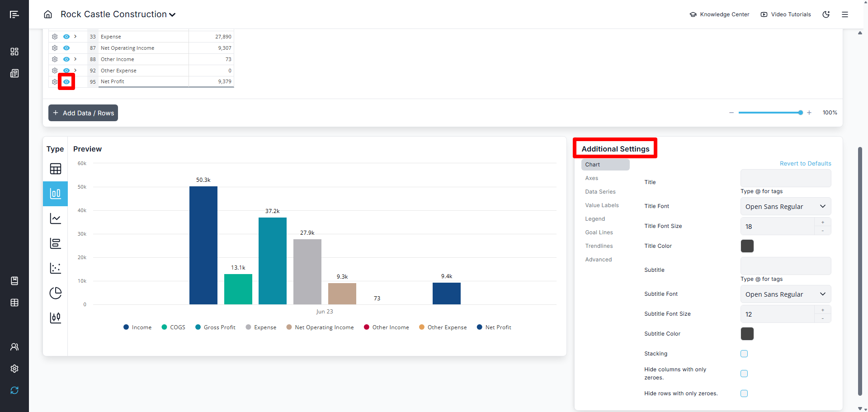Viewport: 868px width, 412px height.
Task: Select the box plot chart type
Action: [55, 318]
